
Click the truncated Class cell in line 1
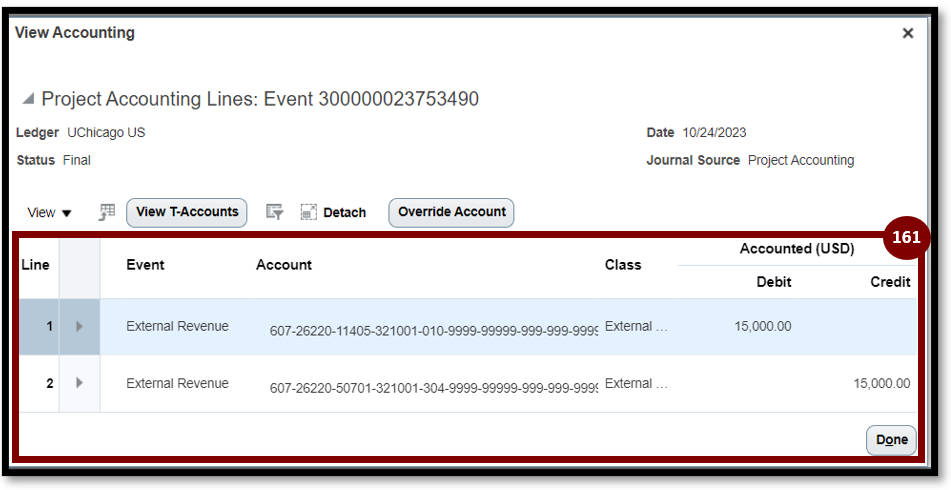tap(636, 326)
